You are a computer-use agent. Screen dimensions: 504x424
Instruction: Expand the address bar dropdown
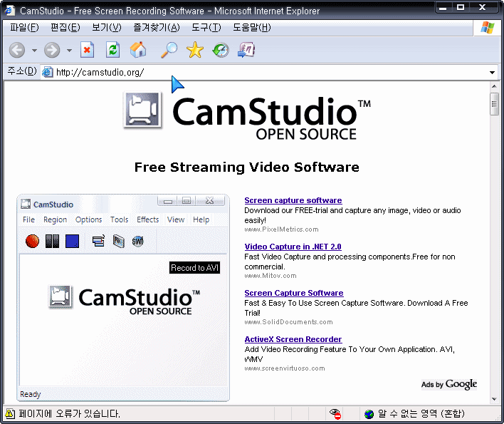click(x=492, y=73)
